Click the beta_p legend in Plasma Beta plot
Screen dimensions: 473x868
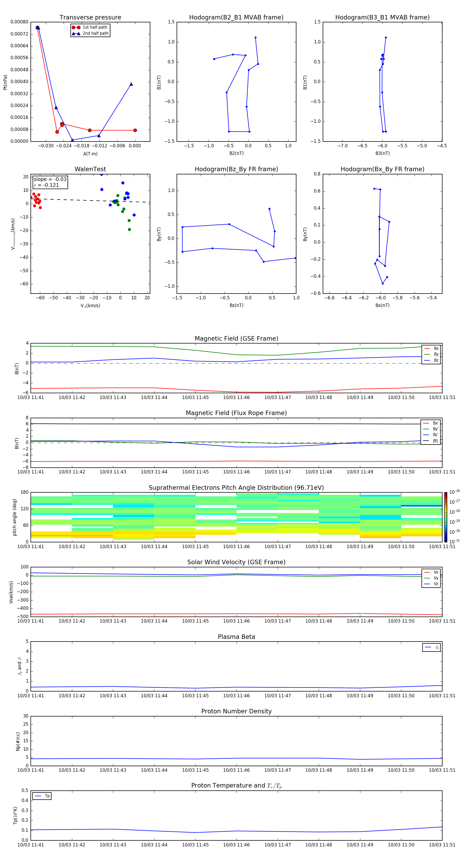point(431,647)
